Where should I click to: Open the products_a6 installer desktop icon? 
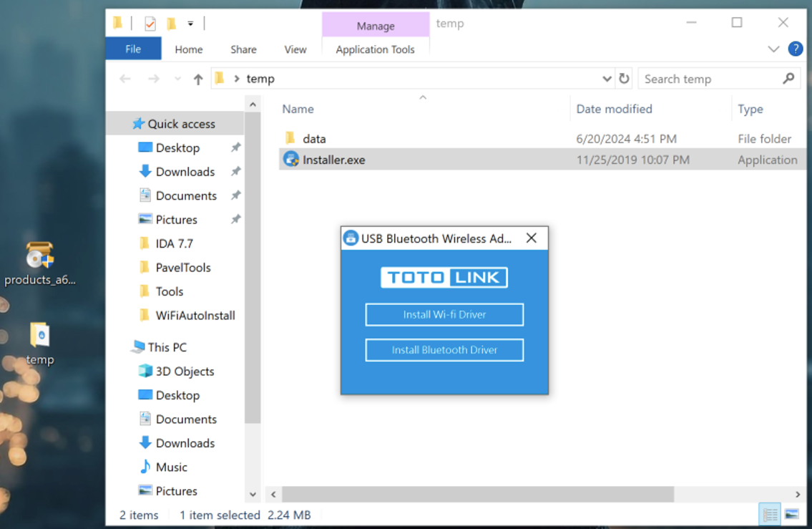pyautogui.click(x=39, y=256)
